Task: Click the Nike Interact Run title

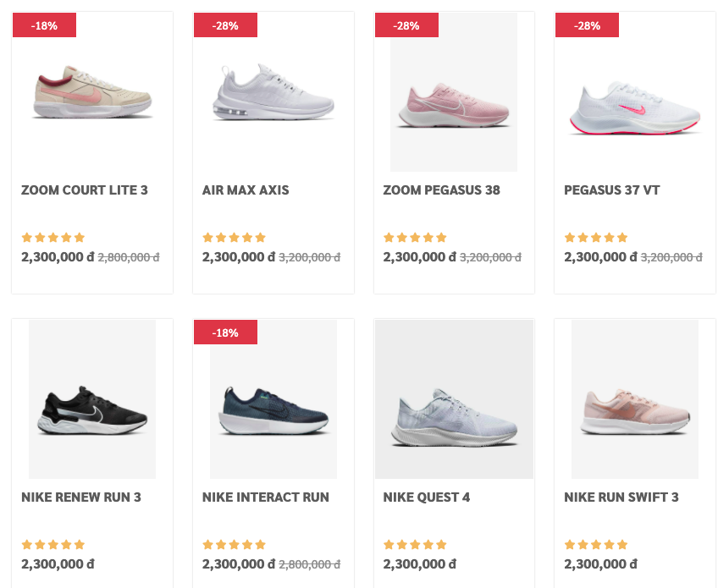Action: (265, 497)
